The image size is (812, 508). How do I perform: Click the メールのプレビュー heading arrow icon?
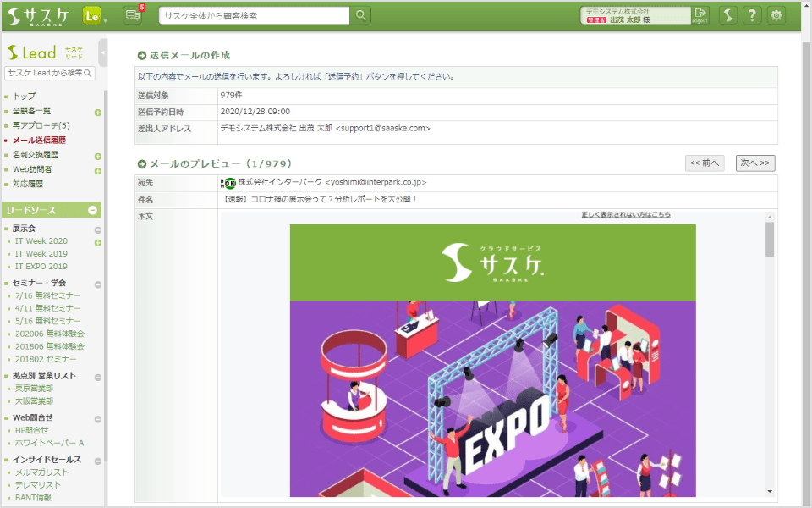click(x=142, y=163)
